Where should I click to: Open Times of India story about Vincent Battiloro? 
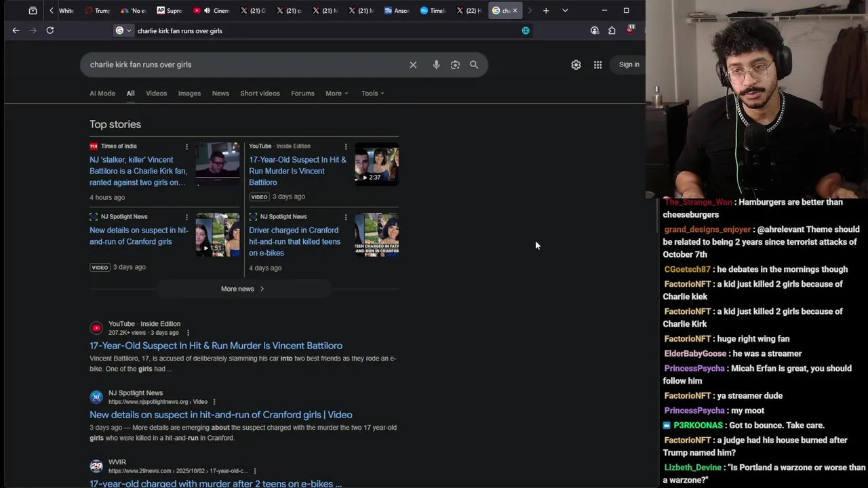138,171
